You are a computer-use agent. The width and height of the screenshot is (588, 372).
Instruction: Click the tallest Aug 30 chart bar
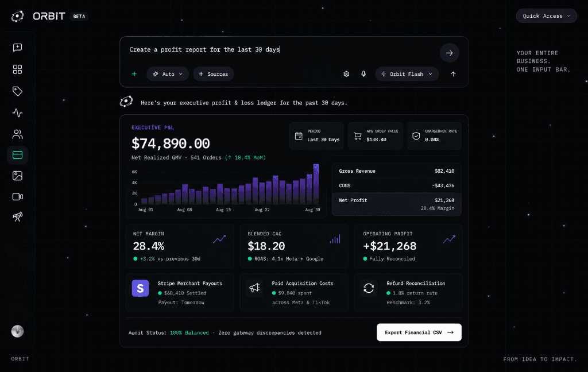click(316, 184)
